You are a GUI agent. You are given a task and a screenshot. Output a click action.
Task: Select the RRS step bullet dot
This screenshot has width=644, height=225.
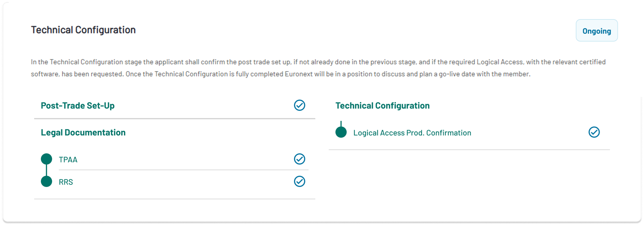point(47,182)
